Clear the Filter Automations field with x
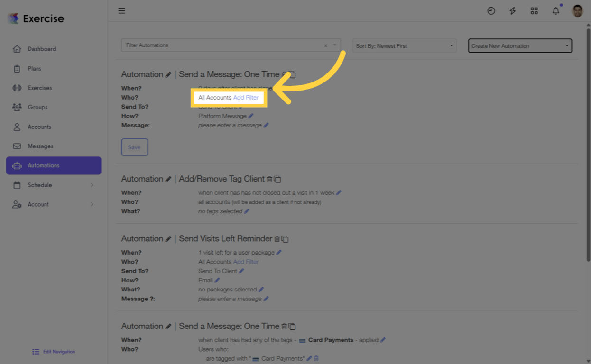Image resolution: width=591 pixels, height=364 pixels. [326, 45]
